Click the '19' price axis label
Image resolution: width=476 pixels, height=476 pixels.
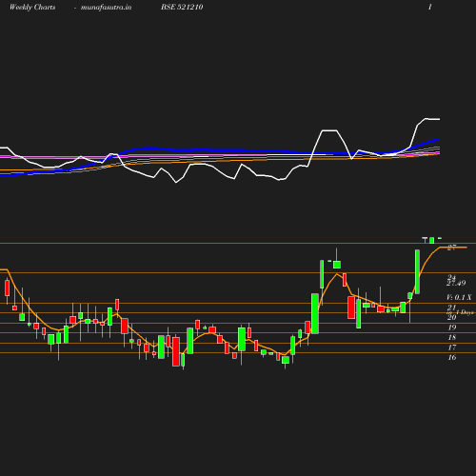452,327
